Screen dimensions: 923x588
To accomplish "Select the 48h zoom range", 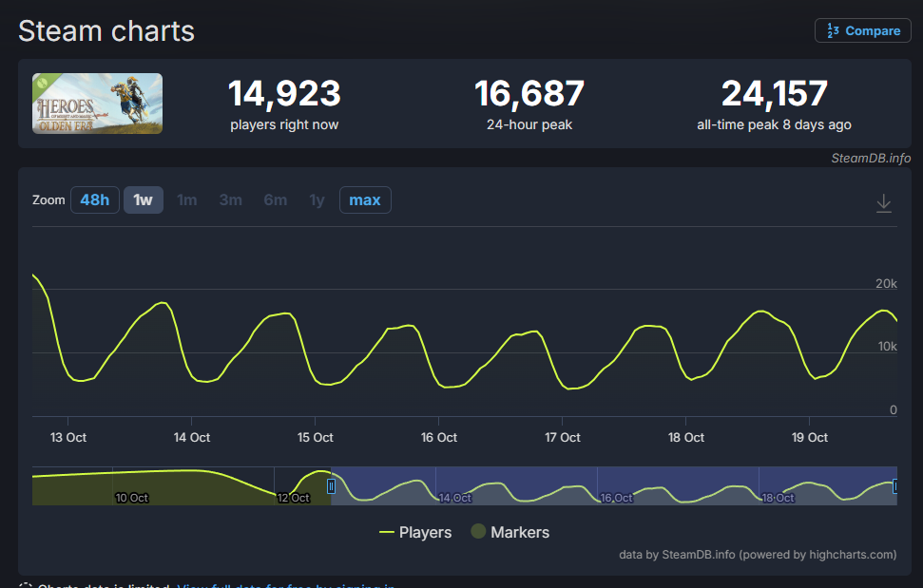I will (95, 199).
